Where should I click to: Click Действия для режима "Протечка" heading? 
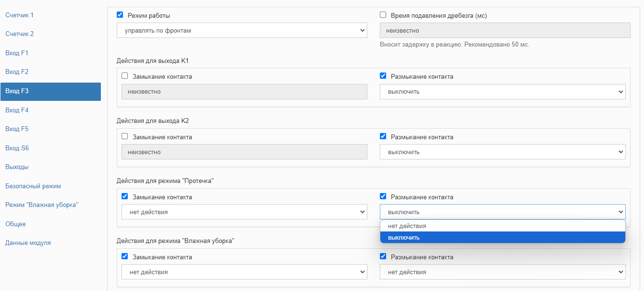tap(165, 181)
